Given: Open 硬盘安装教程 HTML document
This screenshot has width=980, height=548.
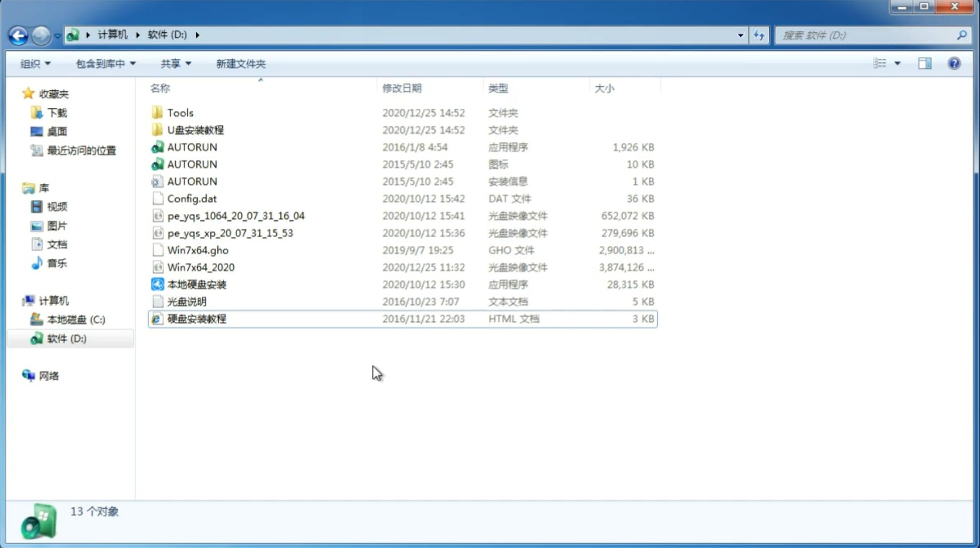Looking at the screenshot, I should pos(196,318).
